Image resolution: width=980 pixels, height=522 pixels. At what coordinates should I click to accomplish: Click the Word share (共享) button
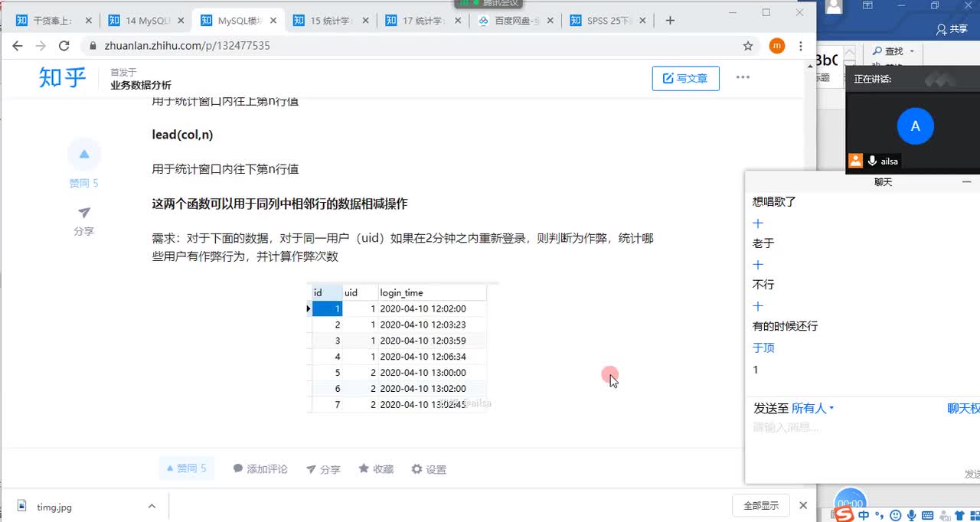[x=952, y=29]
